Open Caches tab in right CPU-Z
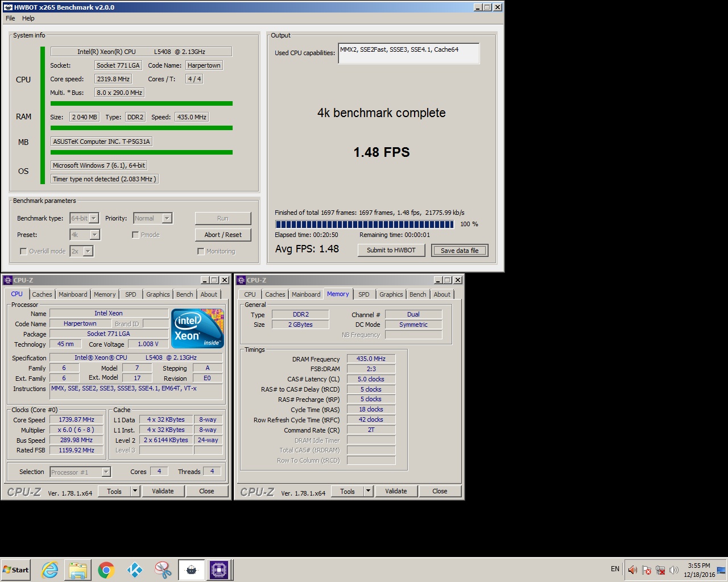 (275, 294)
